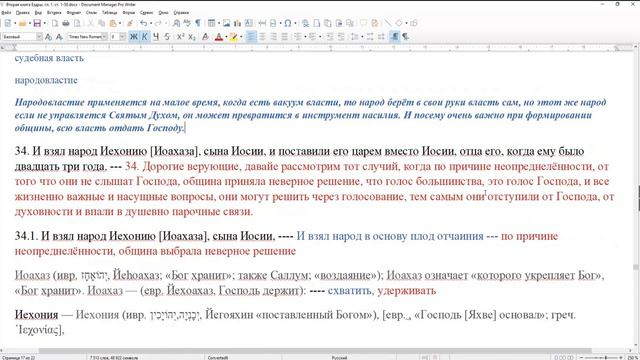Open the Таблица menu

(109, 13)
